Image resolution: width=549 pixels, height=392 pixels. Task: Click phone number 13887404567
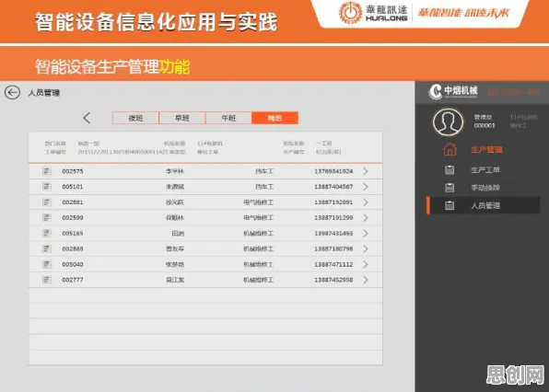333,187
